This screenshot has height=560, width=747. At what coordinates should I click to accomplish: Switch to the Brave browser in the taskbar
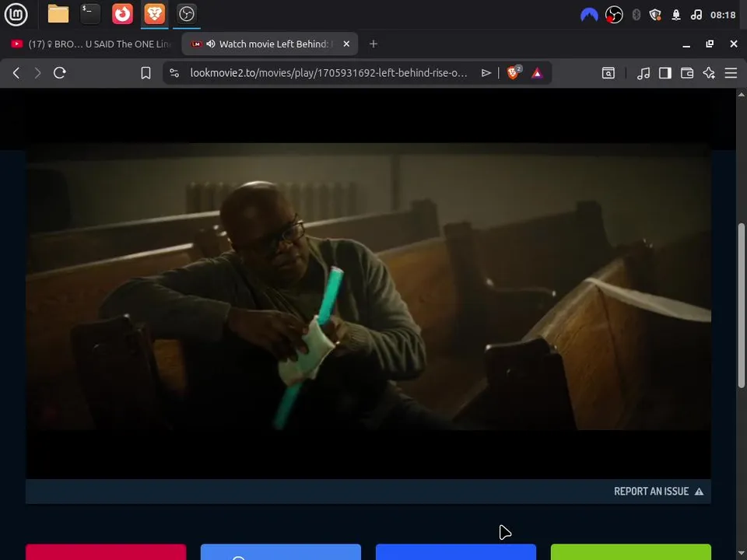pos(154,14)
